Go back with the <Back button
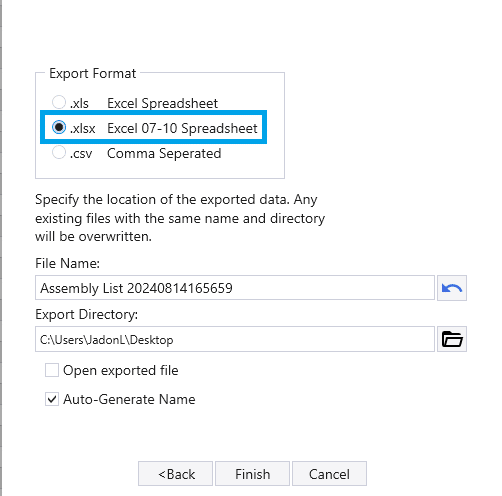Screen dimensions: 502x496 pyautogui.click(x=175, y=474)
